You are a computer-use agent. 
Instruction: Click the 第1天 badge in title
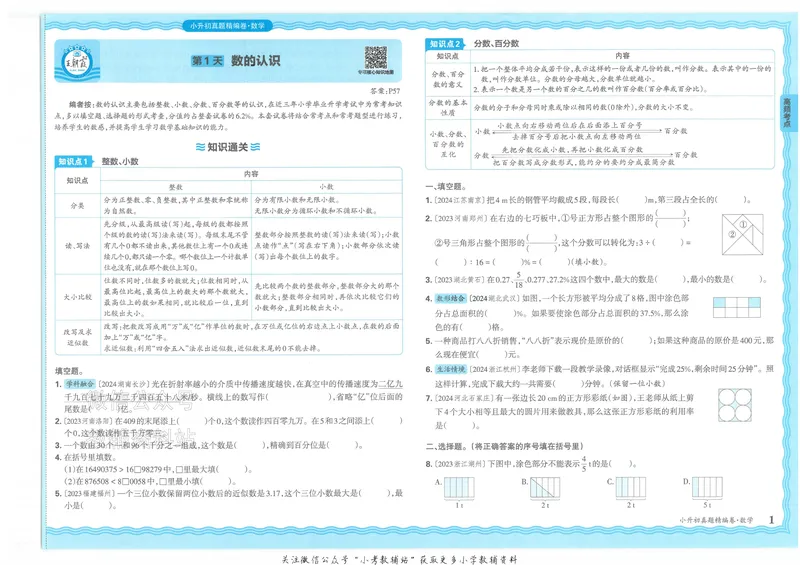pos(207,61)
